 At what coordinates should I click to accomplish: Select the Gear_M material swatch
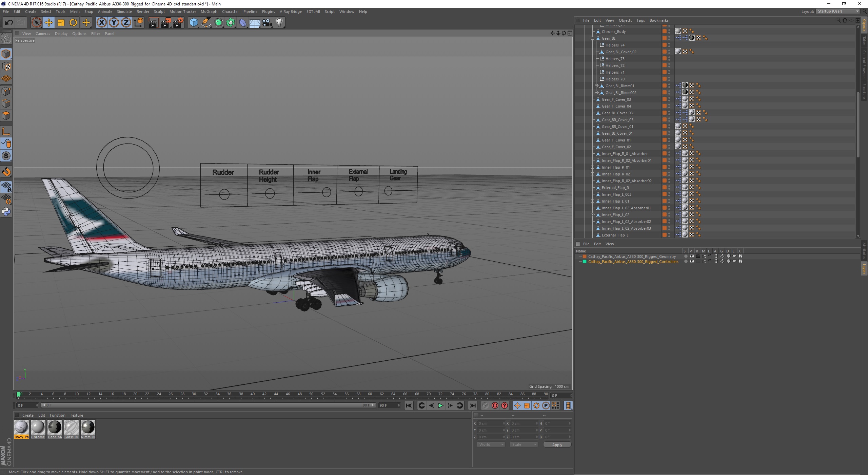55,429
